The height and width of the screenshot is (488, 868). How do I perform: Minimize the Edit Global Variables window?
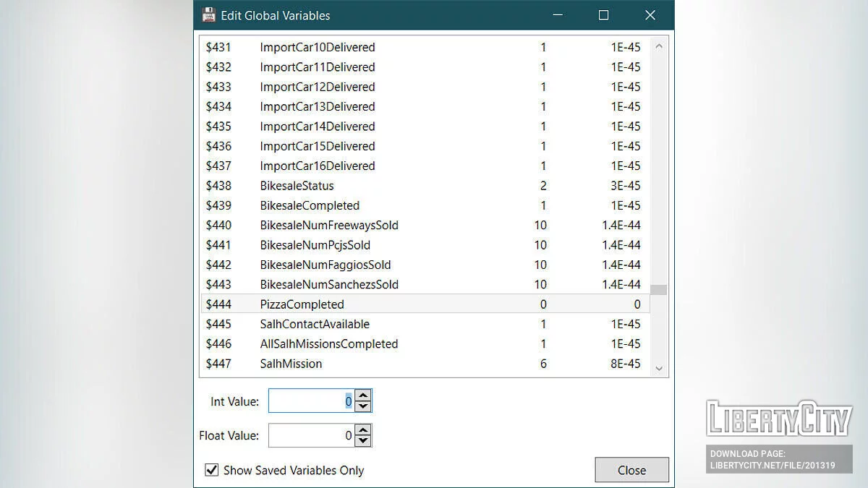pyautogui.click(x=558, y=15)
